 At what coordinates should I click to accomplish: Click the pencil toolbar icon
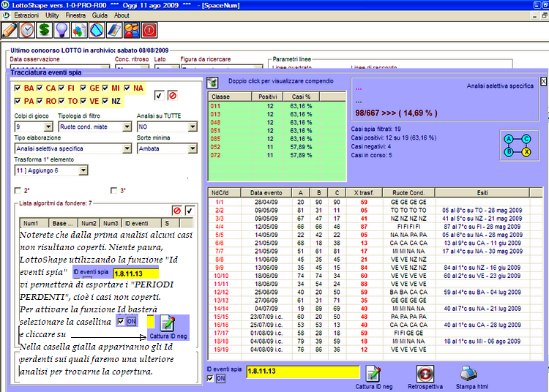(10, 30)
